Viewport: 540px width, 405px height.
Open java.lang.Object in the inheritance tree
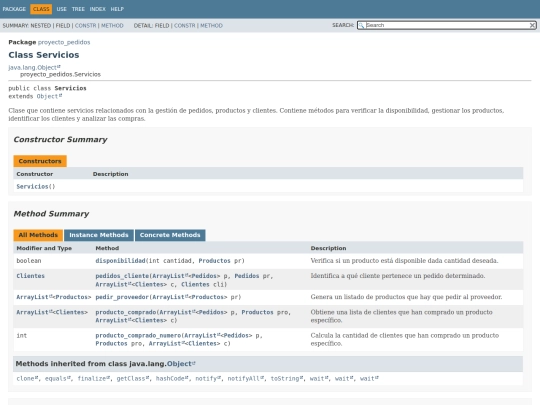pos(34,67)
